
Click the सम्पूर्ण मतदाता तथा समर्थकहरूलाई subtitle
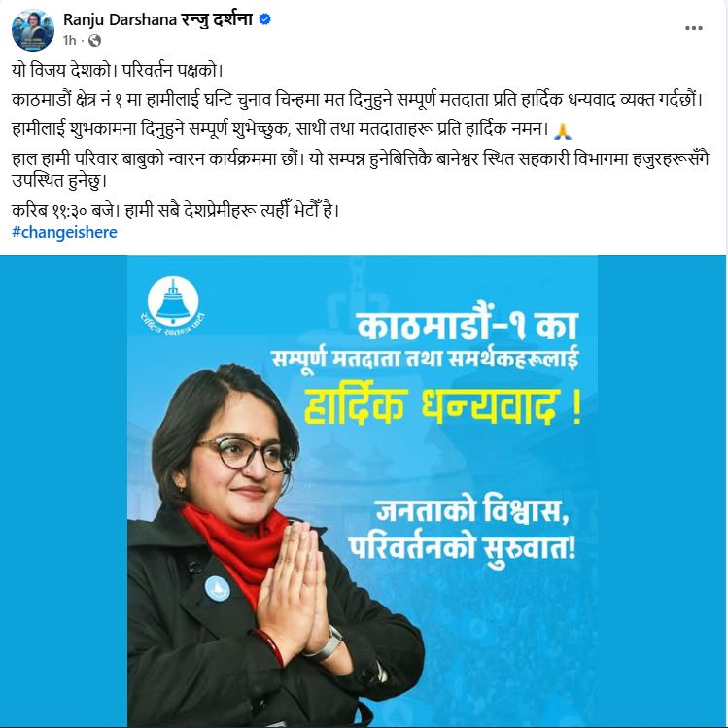pos(426,359)
